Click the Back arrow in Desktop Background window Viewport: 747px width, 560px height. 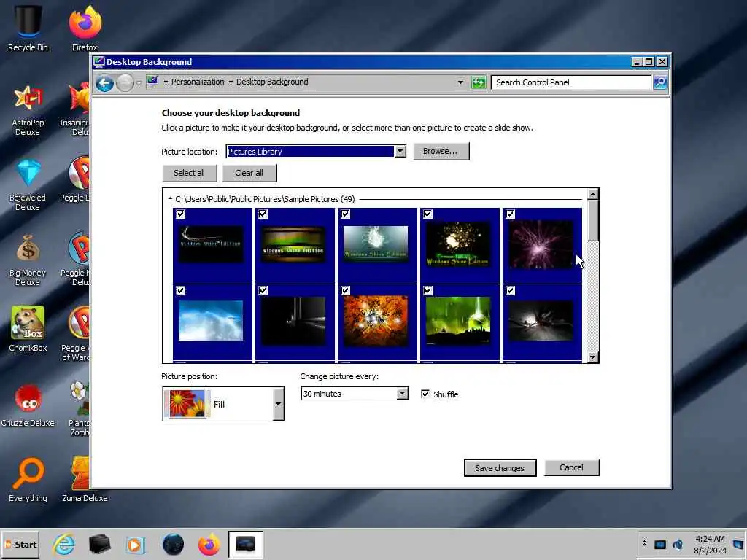click(x=104, y=83)
